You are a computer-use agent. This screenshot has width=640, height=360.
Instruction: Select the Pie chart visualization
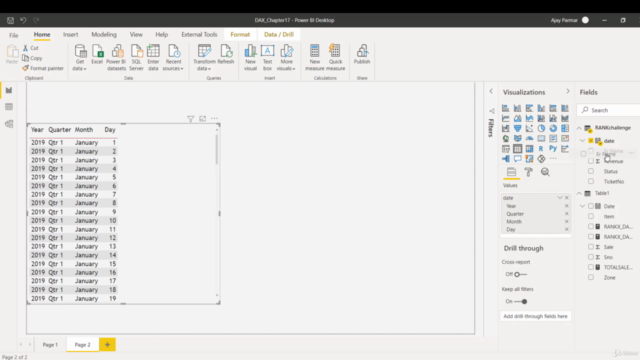[x=541, y=129]
